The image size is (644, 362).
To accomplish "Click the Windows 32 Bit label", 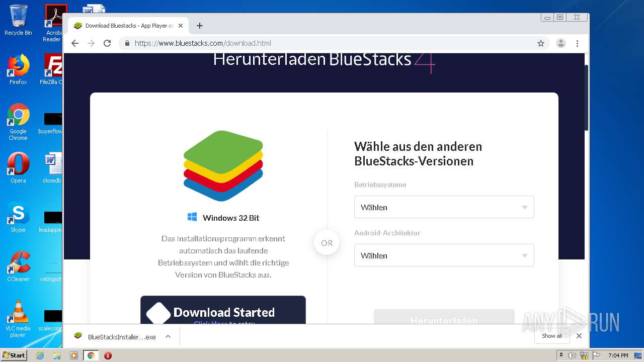I will tap(231, 218).
